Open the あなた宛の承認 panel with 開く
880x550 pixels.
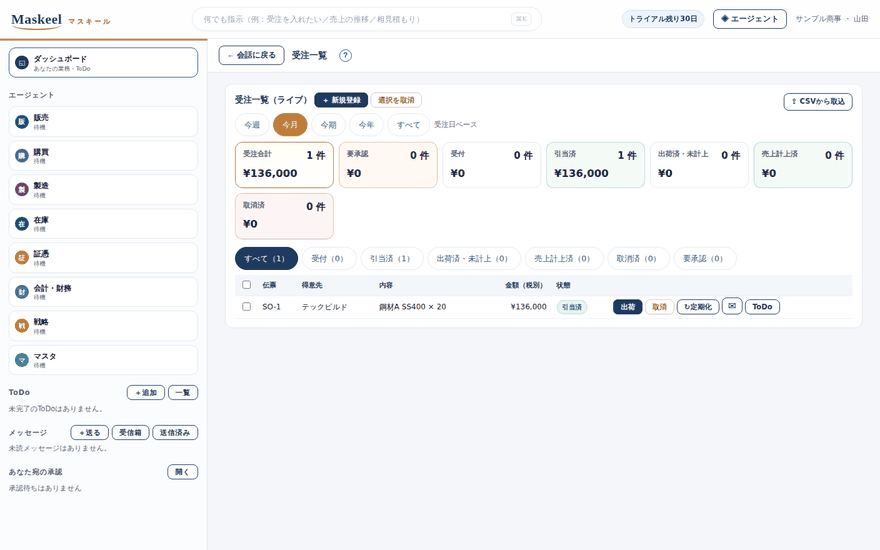click(182, 472)
